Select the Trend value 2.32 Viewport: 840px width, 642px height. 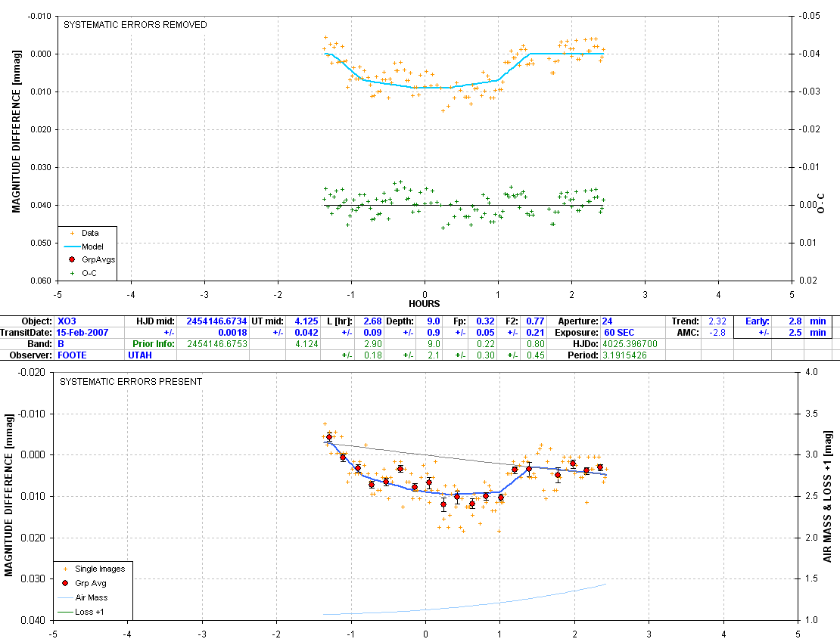click(x=717, y=321)
